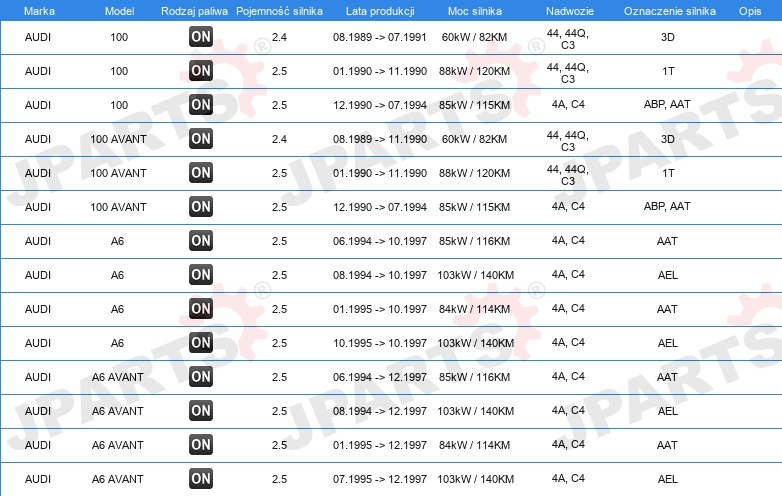The height and width of the screenshot is (496, 782).
Task: Select the date 01.1995 -> 10.1997
Action: pyautogui.click(x=380, y=309)
